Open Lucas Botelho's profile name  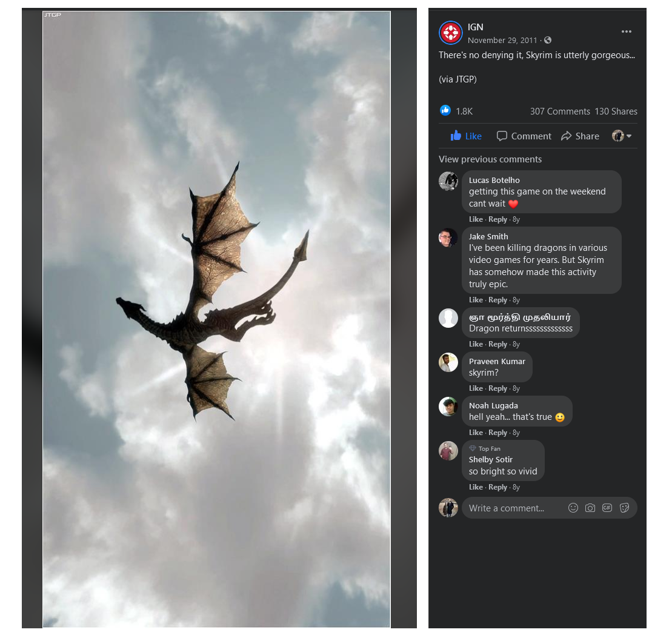pyautogui.click(x=494, y=180)
